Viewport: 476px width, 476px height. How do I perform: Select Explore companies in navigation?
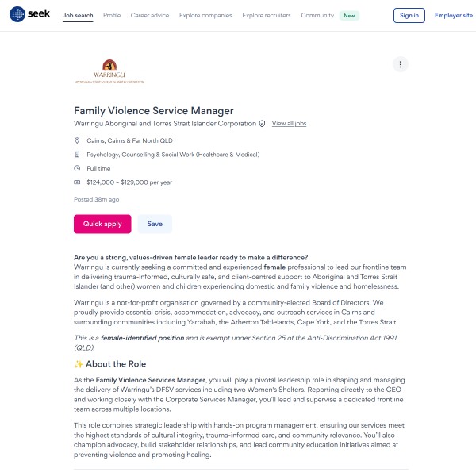[205, 15]
